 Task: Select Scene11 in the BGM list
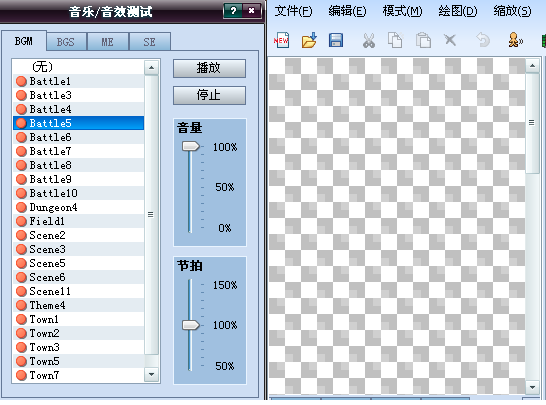tap(78, 291)
